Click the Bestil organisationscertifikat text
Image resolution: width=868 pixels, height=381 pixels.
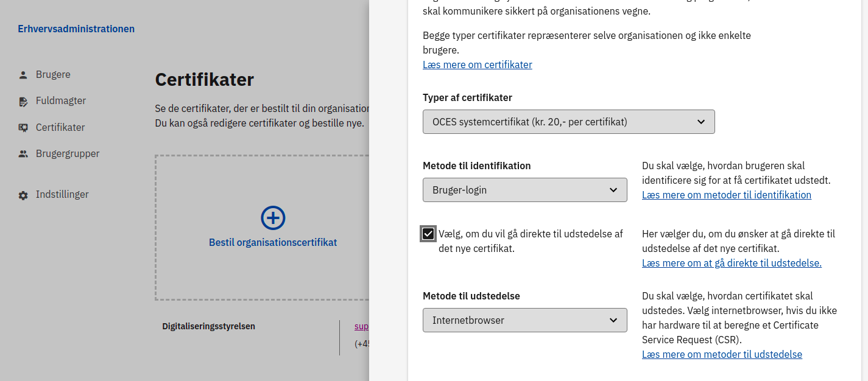tap(273, 242)
